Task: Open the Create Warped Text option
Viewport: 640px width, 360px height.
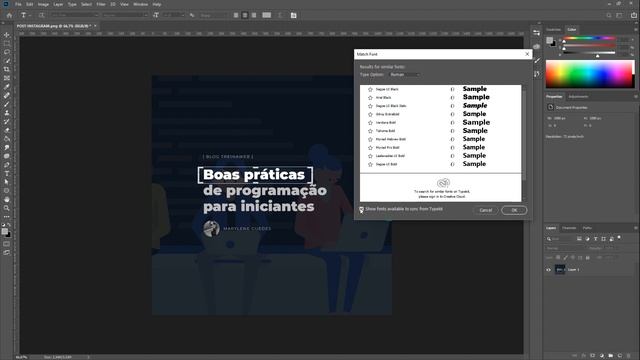Action: 280,15
